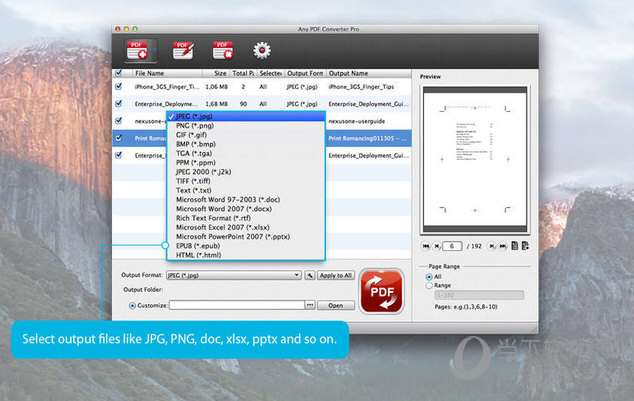
Task: Choose Rich Text Format (*.rtf) option
Action: click(x=246, y=218)
